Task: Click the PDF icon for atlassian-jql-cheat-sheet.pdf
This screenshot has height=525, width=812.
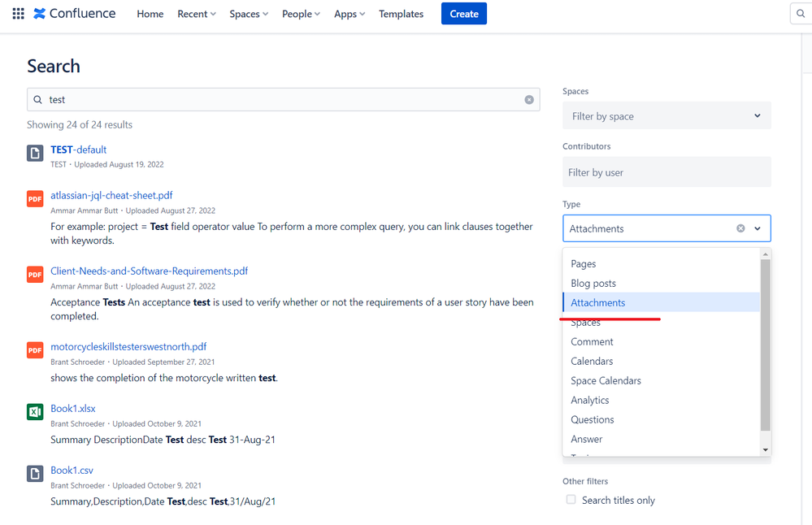Action: (35, 199)
